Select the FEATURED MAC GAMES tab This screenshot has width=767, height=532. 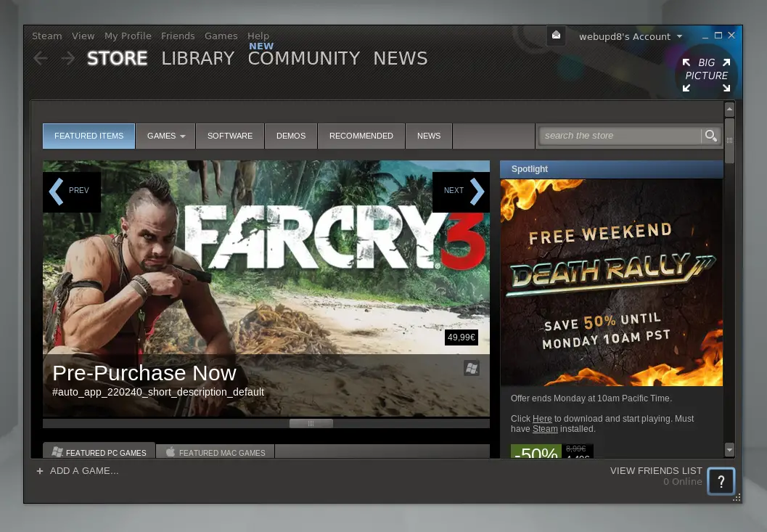coord(216,452)
